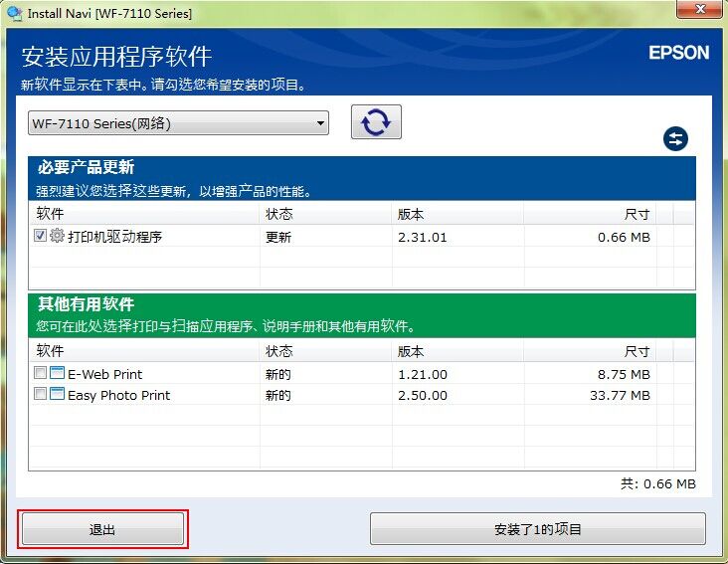Click the 必要产品更新 section heading
This screenshot has height=564, width=728.
[87, 167]
